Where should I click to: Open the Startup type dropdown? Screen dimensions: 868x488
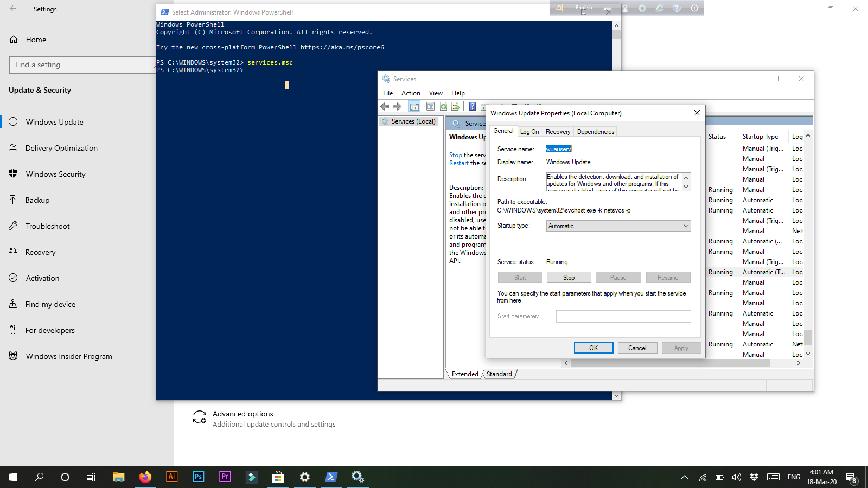618,226
